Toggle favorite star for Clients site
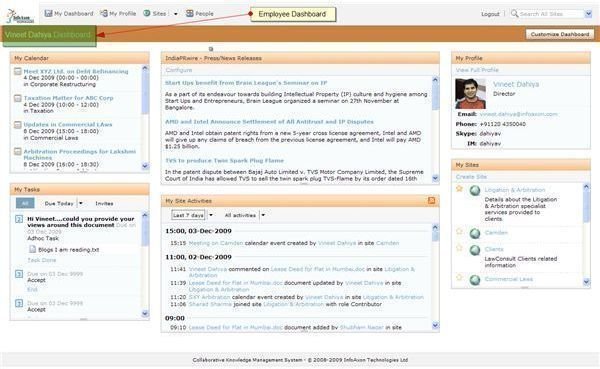600x369 pixels. [x=459, y=248]
